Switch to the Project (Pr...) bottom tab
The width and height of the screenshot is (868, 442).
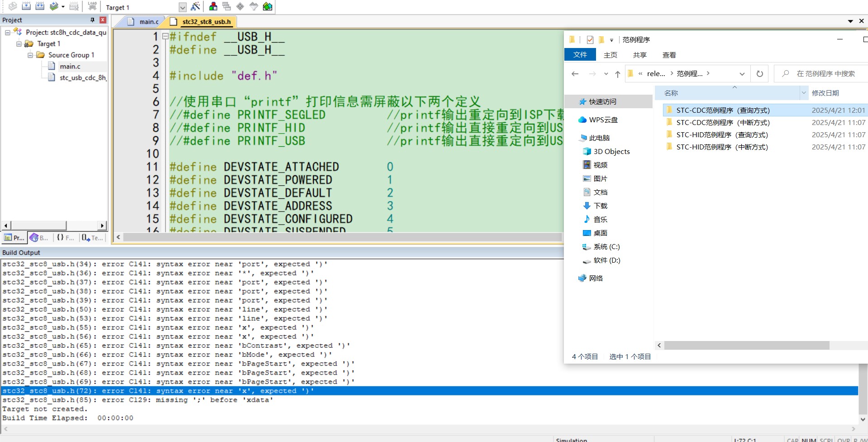click(14, 238)
